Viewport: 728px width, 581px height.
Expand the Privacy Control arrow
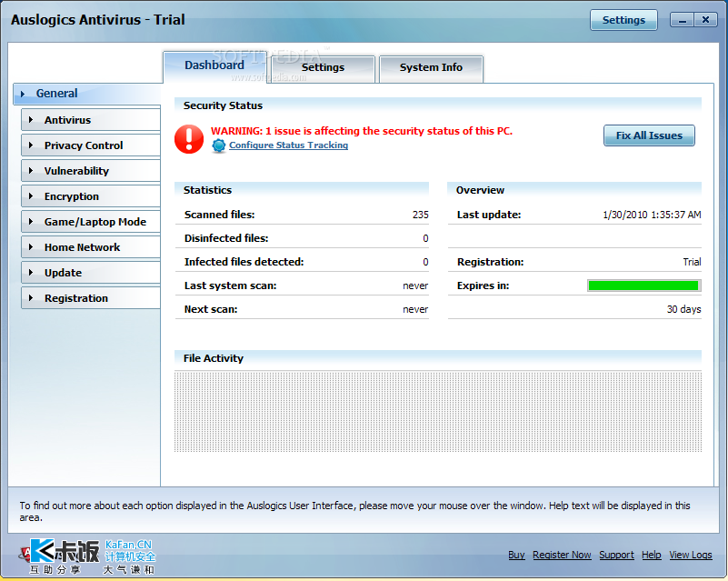(31, 145)
